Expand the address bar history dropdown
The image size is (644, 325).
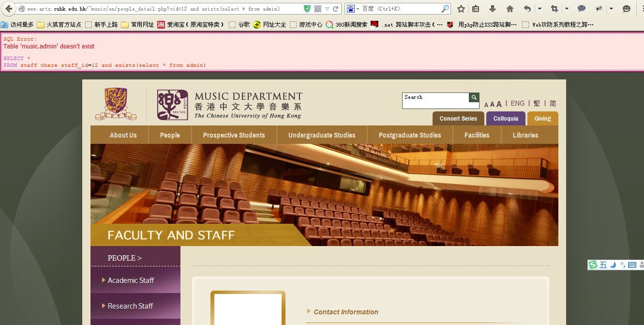tap(328, 9)
